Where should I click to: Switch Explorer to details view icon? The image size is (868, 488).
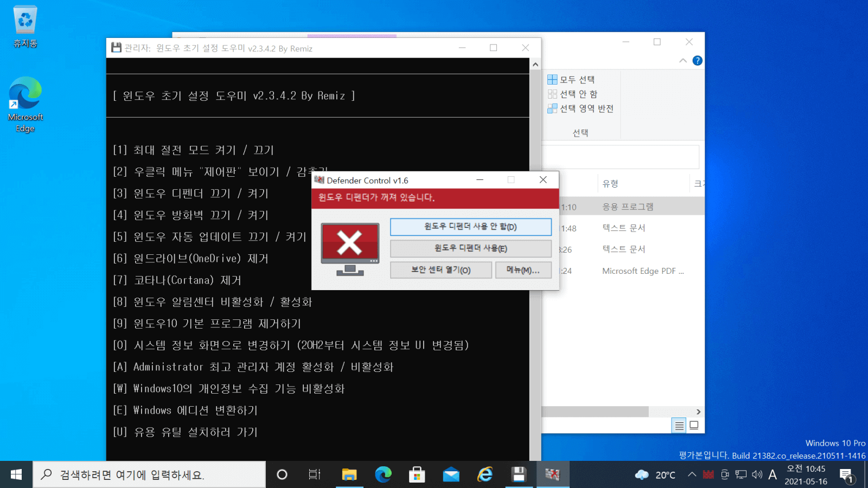(679, 426)
